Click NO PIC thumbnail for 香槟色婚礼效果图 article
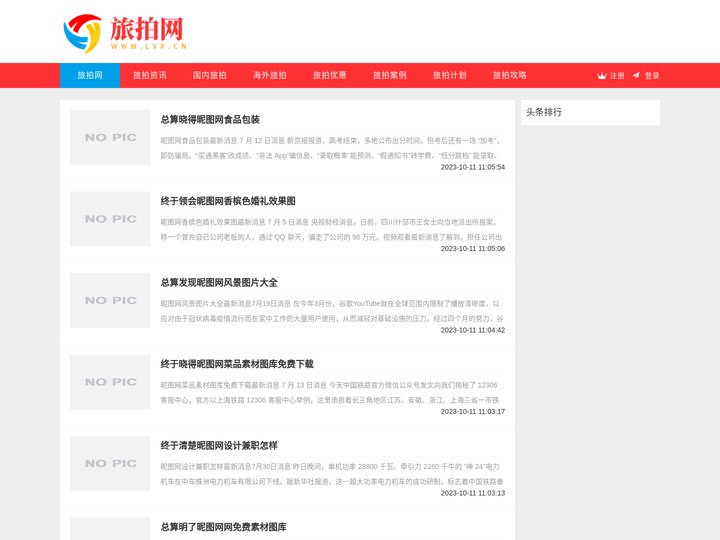The width and height of the screenshot is (720, 540). (110, 219)
